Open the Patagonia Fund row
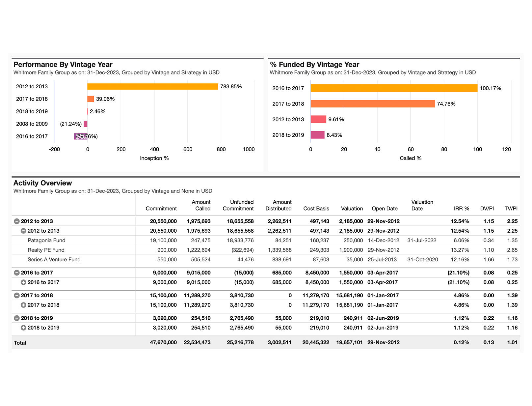This screenshot has width=532, height=406. point(46,241)
